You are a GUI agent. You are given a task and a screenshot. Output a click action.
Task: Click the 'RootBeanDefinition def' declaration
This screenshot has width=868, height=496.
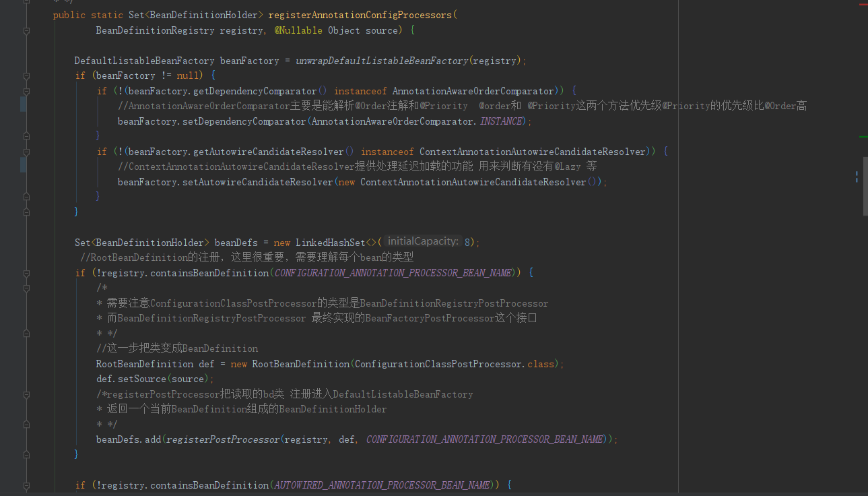coord(156,364)
